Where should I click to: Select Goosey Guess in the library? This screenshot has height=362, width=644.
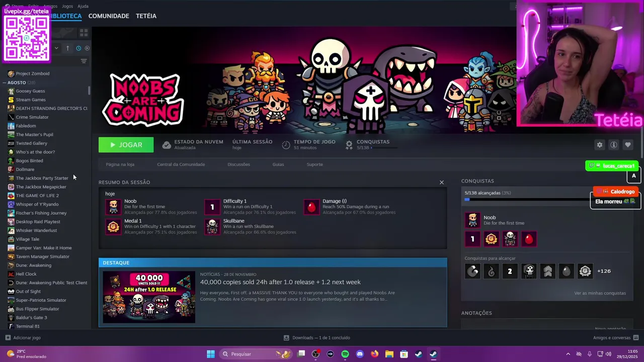(30, 91)
